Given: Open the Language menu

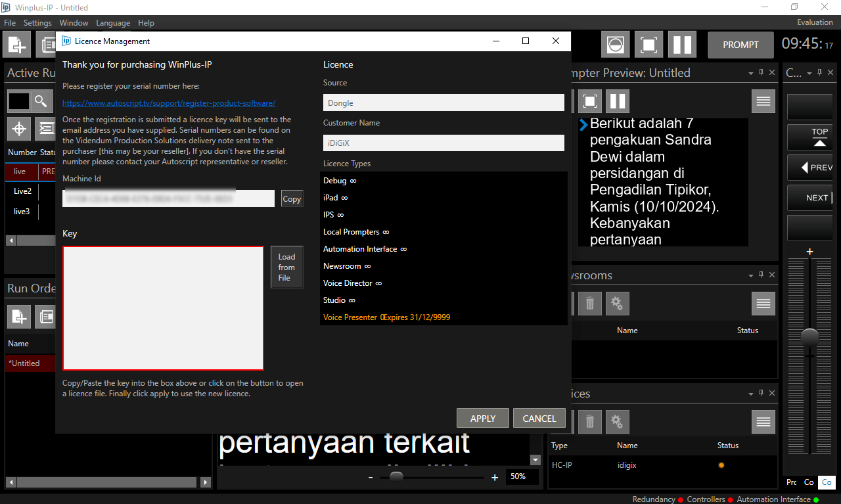Looking at the screenshot, I should coord(113,23).
